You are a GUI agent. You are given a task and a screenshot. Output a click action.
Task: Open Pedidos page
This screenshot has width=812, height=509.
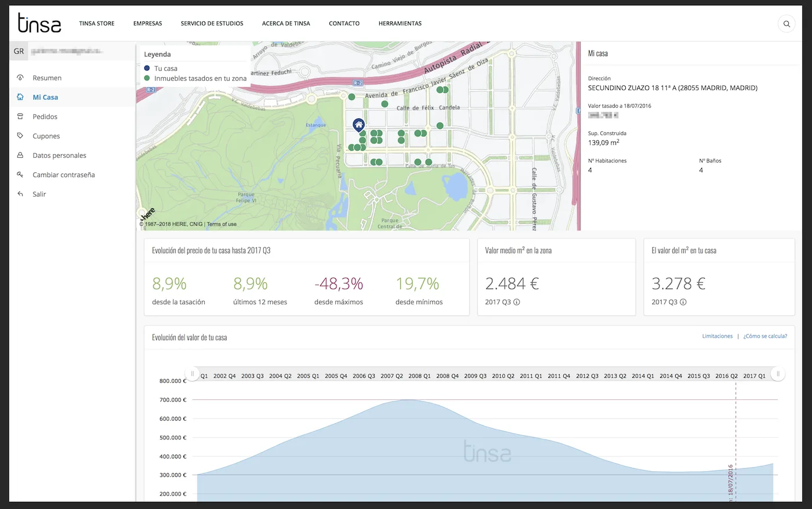tap(45, 117)
